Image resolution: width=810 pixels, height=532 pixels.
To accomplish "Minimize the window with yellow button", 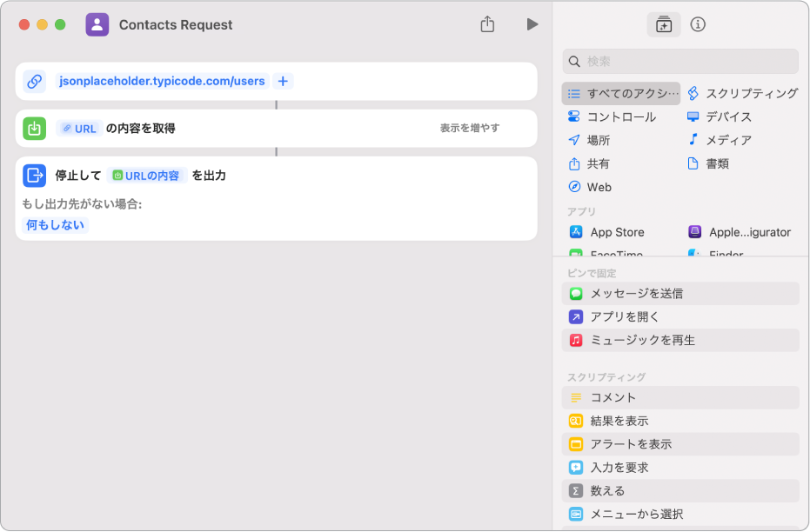I will coord(43,24).
